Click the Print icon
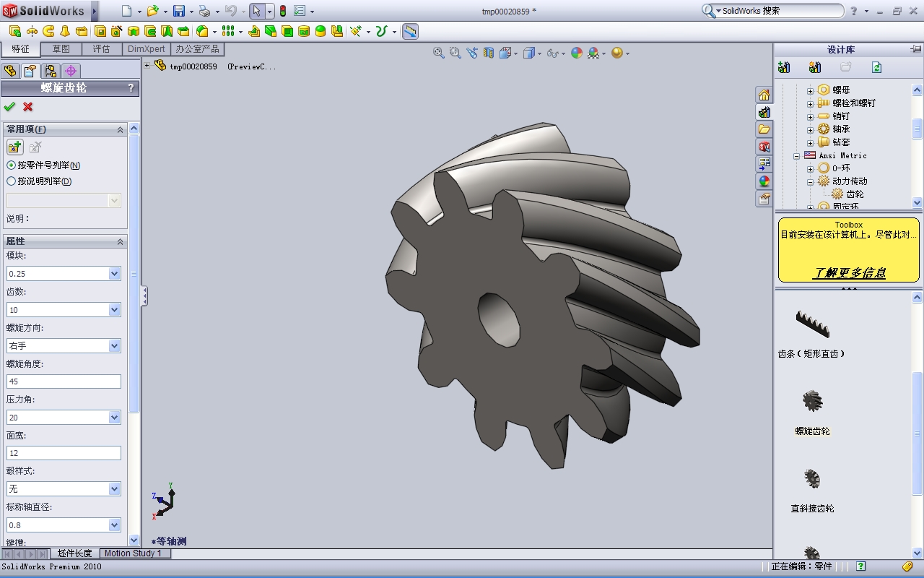 tap(204, 11)
